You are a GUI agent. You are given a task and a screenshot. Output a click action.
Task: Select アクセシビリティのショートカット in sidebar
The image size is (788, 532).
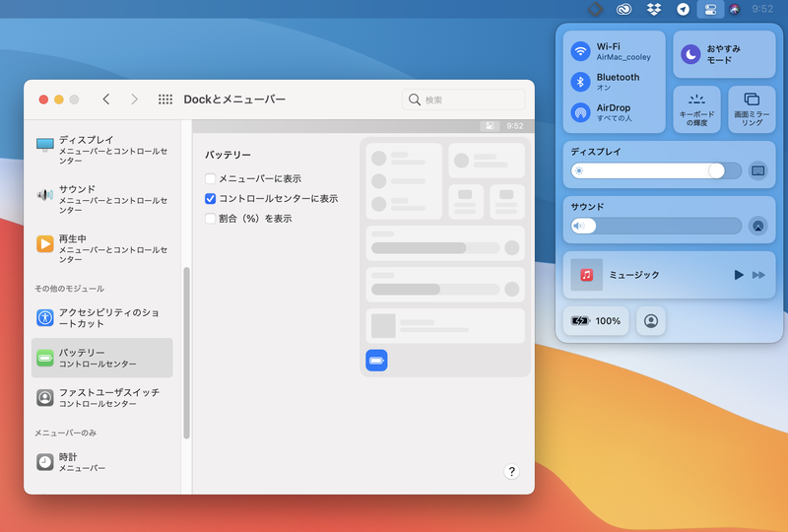pyautogui.click(x=102, y=318)
